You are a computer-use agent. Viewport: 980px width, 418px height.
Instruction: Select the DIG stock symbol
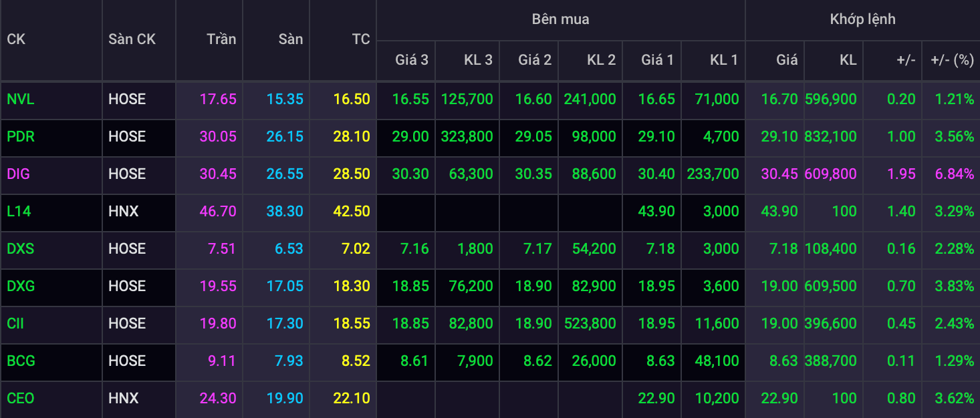pos(19,174)
